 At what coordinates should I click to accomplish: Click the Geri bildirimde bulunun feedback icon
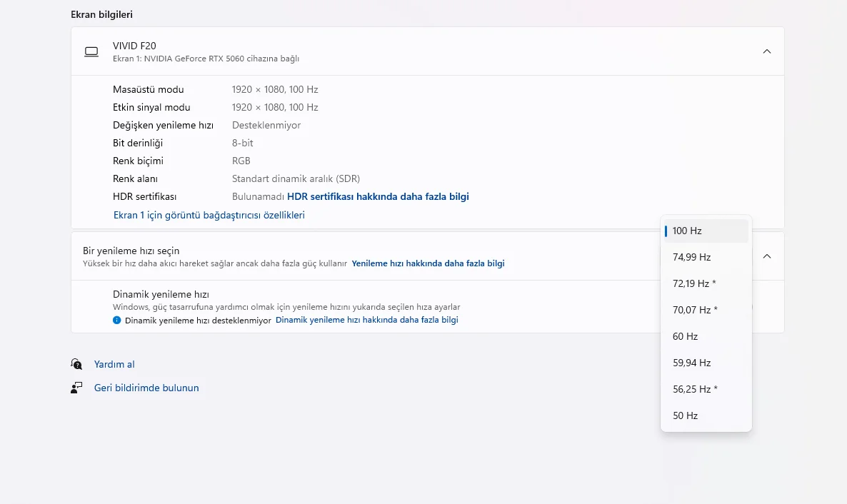click(x=76, y=388)
